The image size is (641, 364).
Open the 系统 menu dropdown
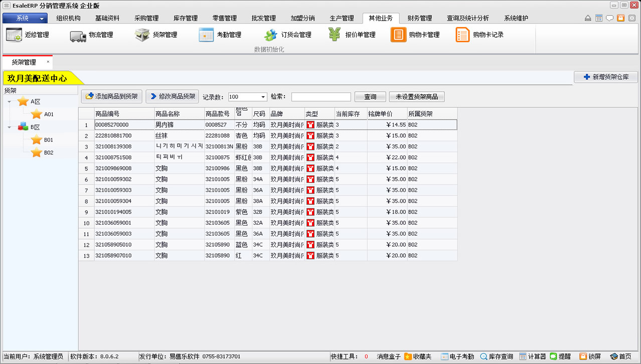pyautogui.click(x=25, y=18)
